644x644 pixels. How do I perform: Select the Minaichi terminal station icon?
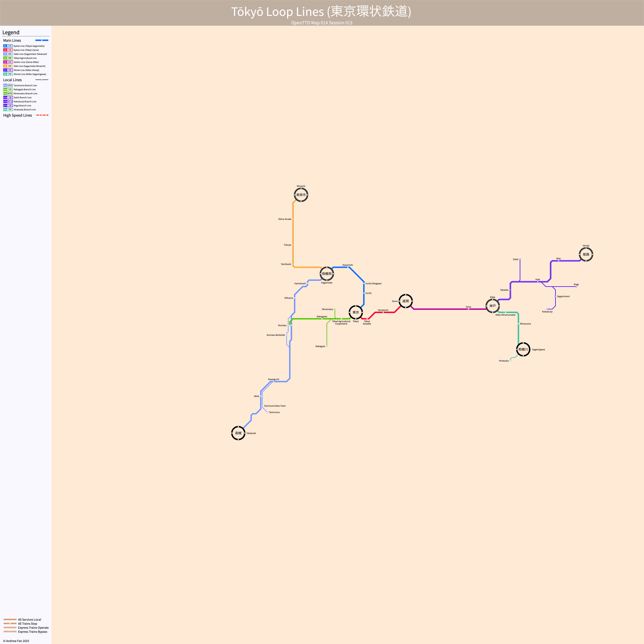click(x=301, y=195)
